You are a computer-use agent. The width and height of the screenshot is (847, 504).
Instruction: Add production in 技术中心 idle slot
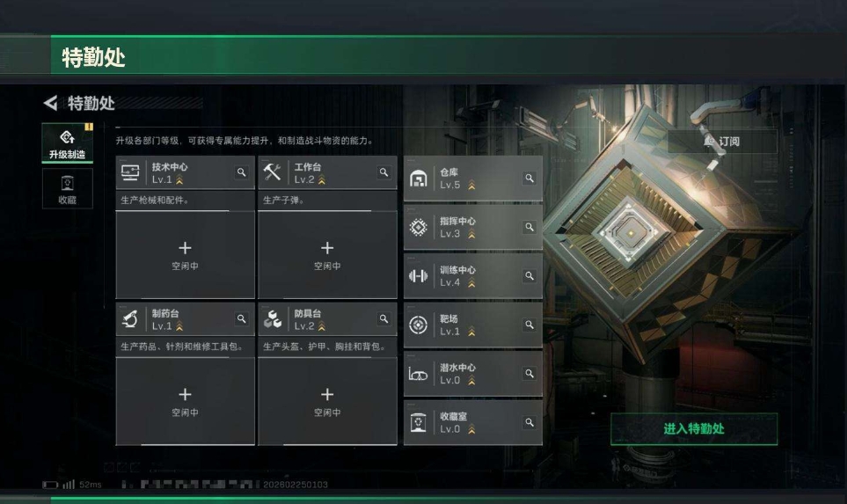pos(186,254)
